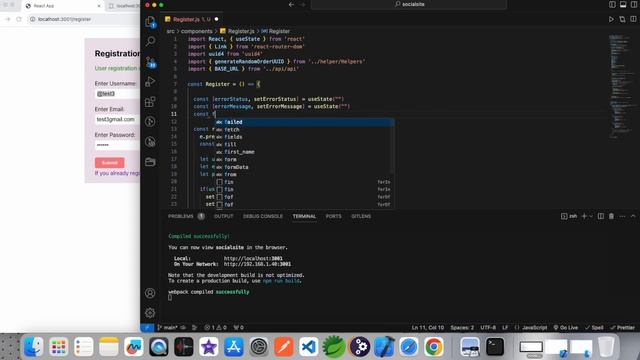
Task: Maximize terminal panel with chevron up
Action: 633,216
